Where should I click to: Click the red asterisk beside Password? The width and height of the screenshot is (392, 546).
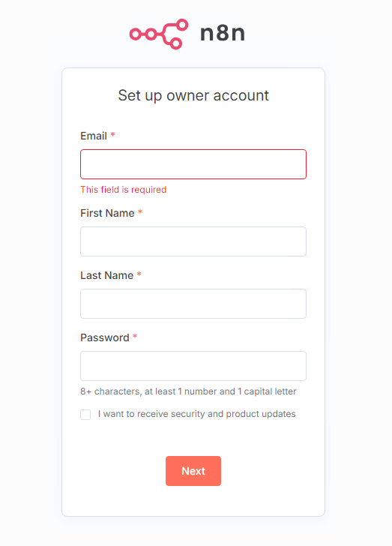[x=135, y=336]
